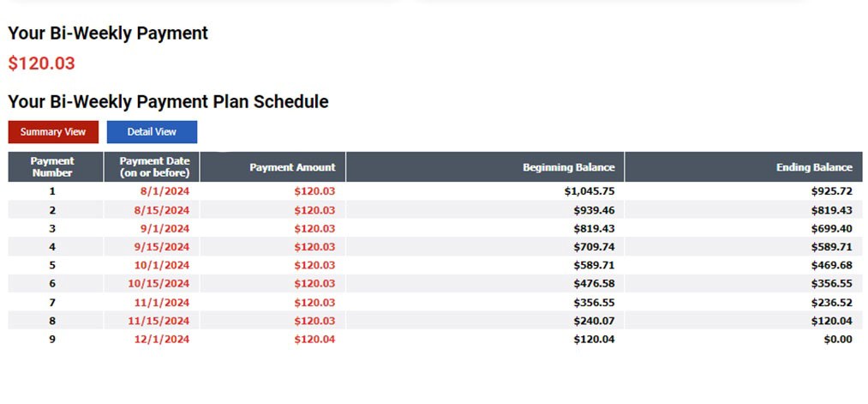Select the Your Bi-Weekly Payment Plan Schedule heading
This screenshot has width=868, height=404.
point(168,102)
